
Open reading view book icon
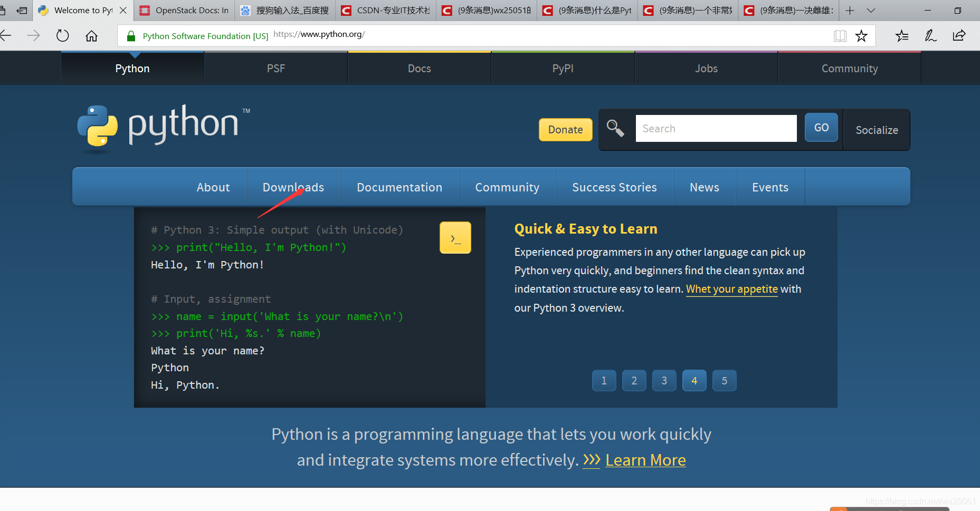click(840, 35)
